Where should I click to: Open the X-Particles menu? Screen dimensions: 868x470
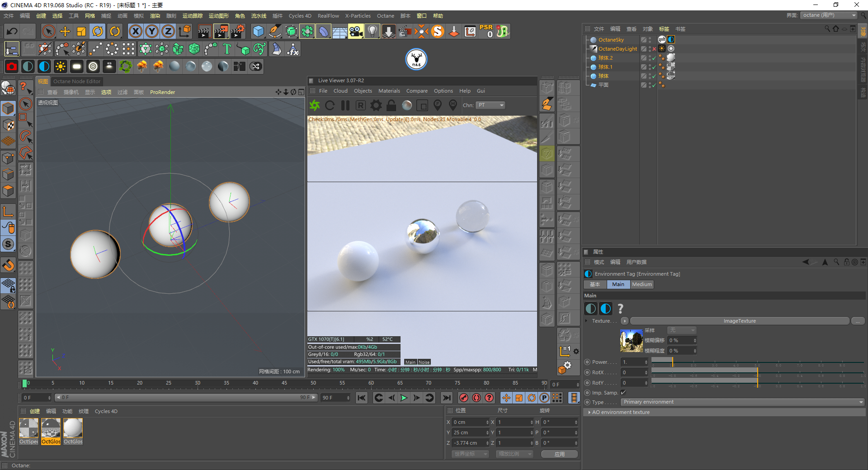pos(358,16)
